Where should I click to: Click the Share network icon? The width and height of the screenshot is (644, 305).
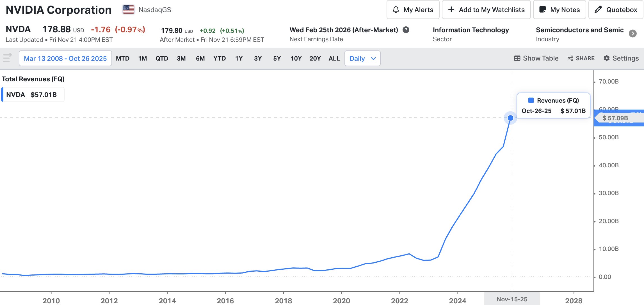coord(570,58)
